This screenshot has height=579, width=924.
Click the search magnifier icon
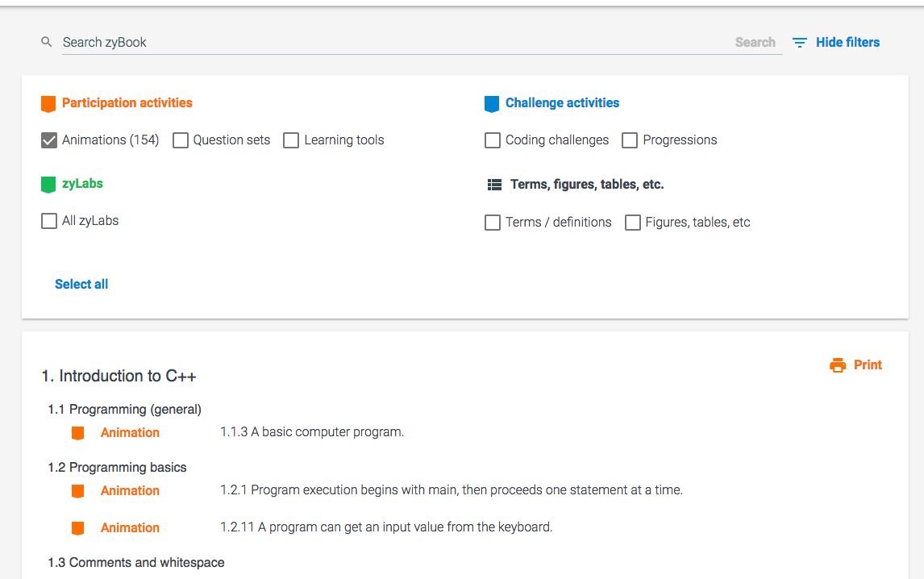[47, 42]
